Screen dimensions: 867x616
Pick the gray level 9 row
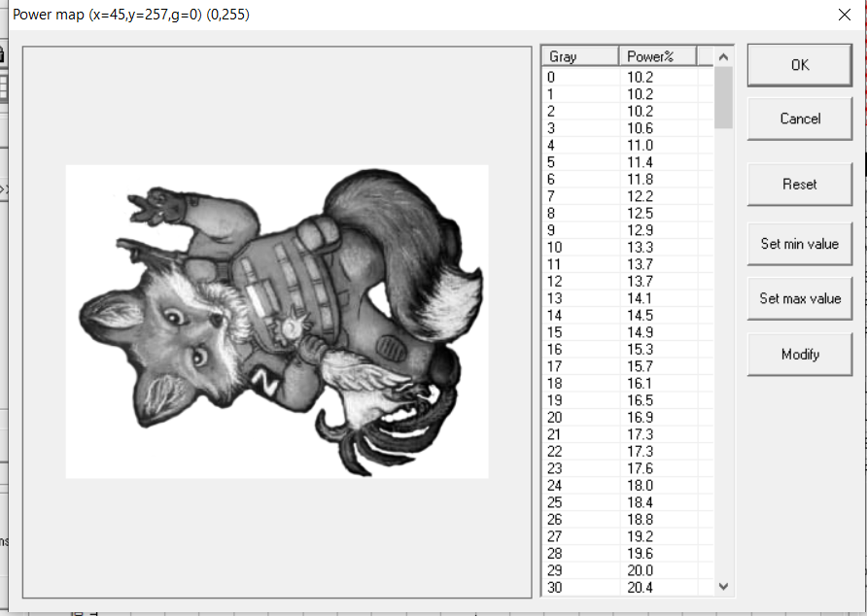628,230
